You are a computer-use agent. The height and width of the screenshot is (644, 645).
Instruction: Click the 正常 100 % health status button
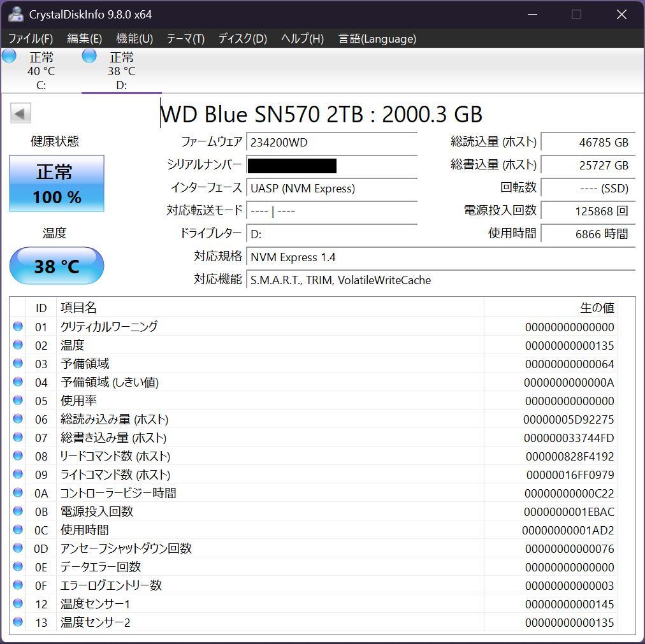click(57, 183)
